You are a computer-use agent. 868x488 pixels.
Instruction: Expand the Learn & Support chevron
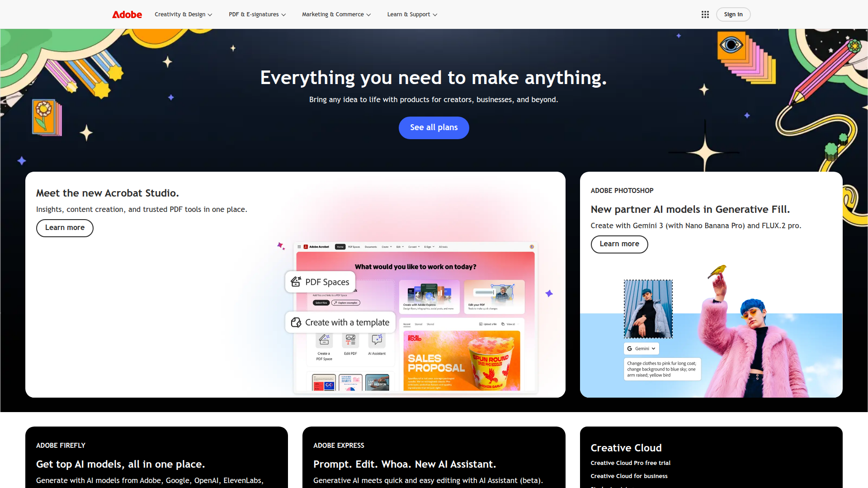pos(434,14)
